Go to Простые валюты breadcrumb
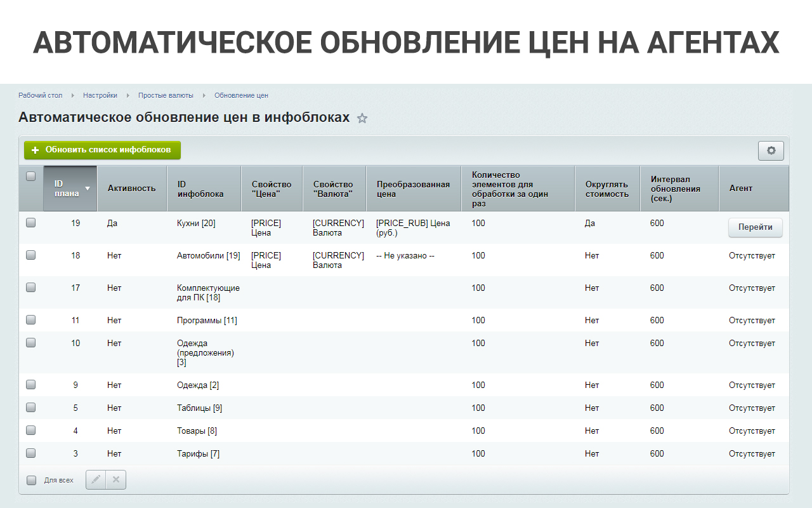Image resolution: width=812 pixels, height=508 pixels. [166, 96]
